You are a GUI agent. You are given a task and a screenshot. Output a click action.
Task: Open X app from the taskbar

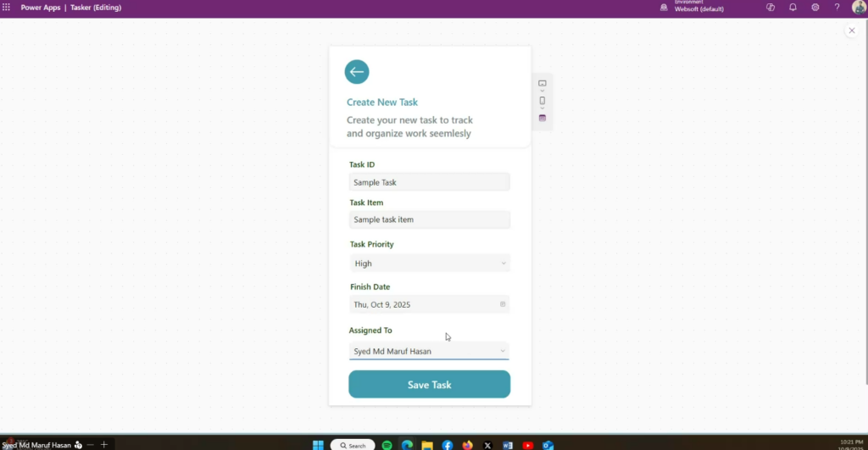click(487, 445)
